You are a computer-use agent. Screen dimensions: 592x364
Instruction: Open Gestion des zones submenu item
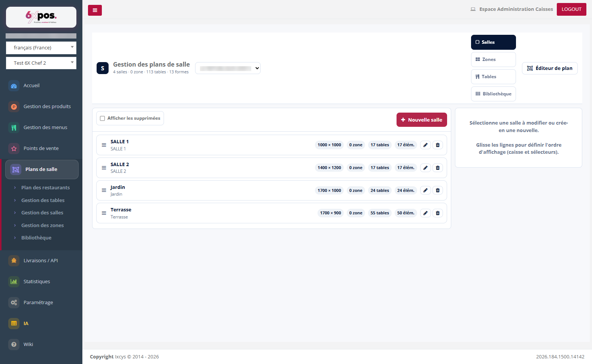click(x=42, y=226)
